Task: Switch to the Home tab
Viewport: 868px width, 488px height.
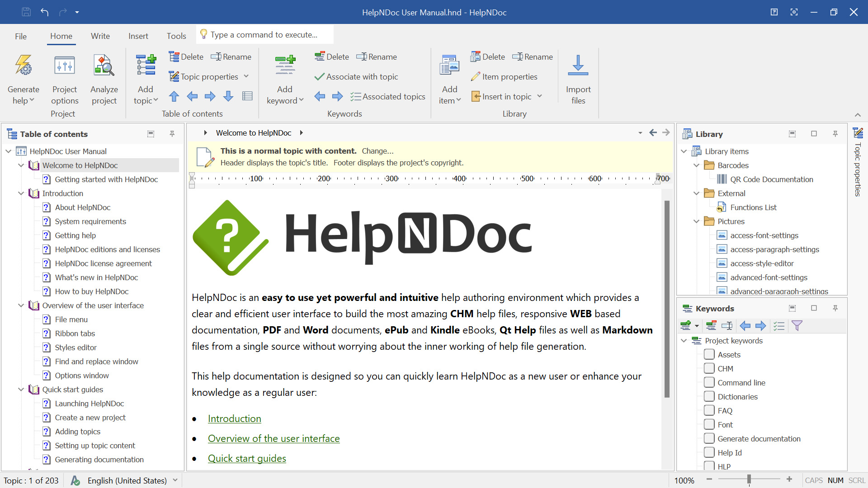Action: point(61,36)
